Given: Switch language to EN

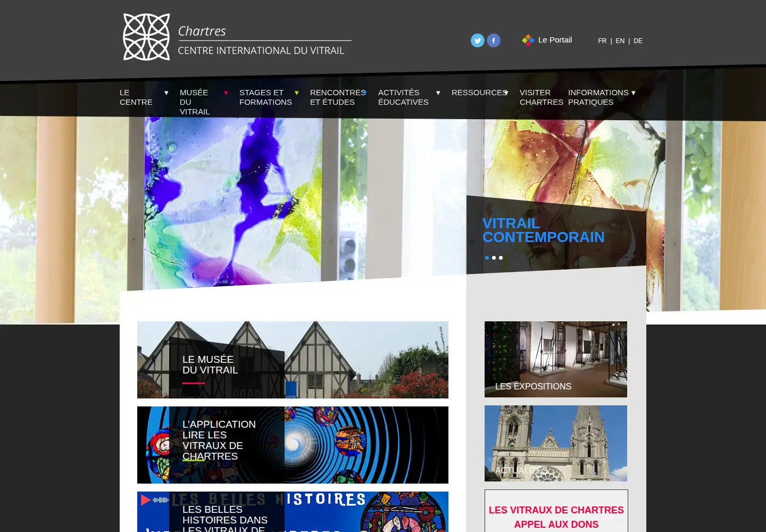Looking at the screenshot, I should tap(620, 41).
